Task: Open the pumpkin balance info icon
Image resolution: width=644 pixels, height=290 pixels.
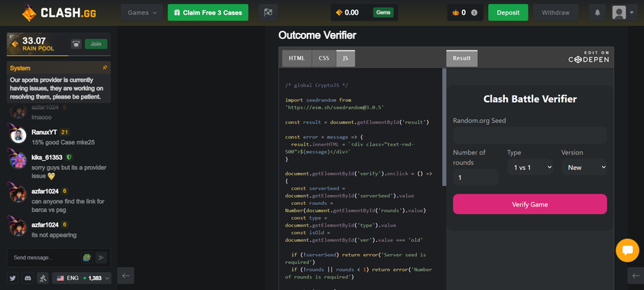Action: 474,13
